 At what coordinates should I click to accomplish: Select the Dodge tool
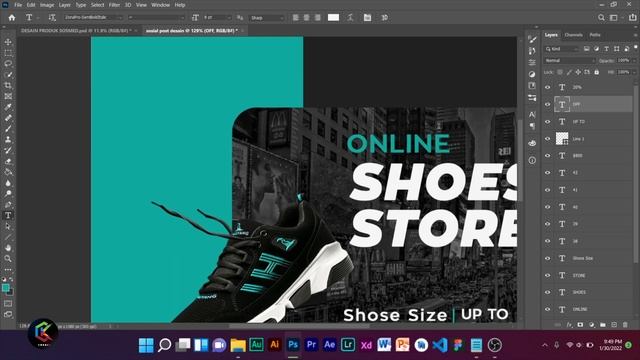coord(8,193)
